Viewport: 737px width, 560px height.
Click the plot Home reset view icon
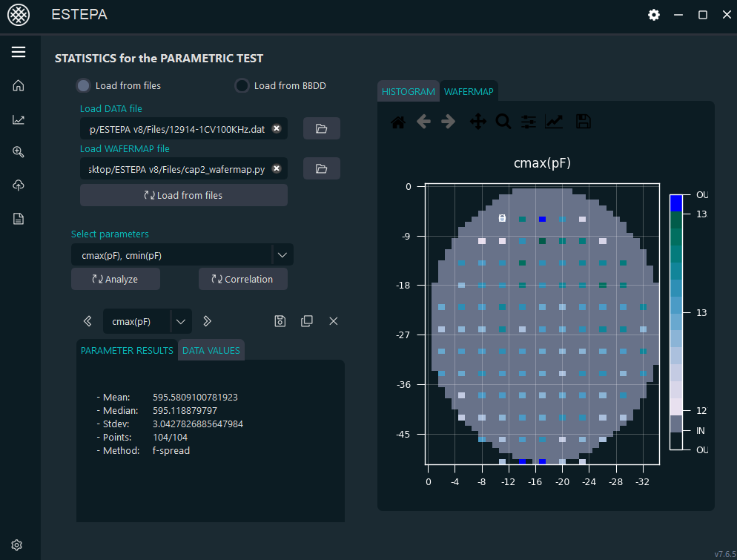pyautogui.click(x=398, y=122)
